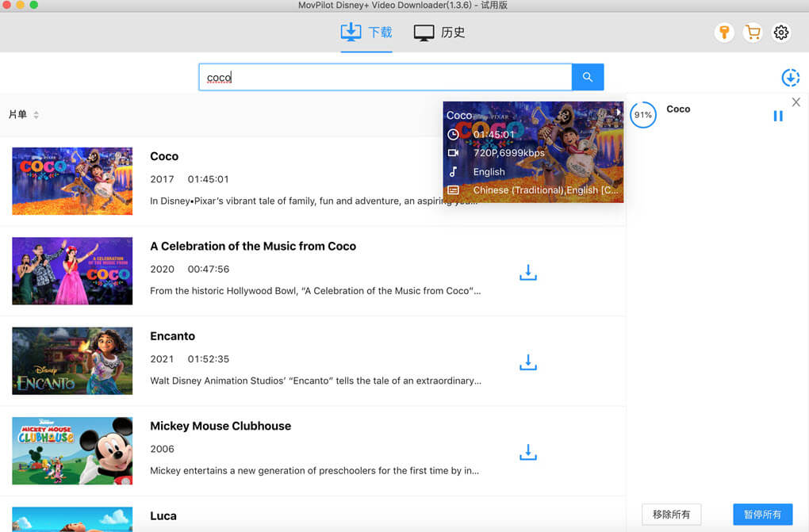Open the 下载 download tab

(366, 33)
